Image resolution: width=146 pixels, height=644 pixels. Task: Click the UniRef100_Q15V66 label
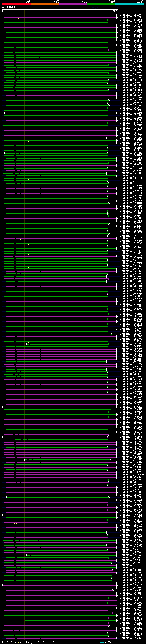click(131, 276)
